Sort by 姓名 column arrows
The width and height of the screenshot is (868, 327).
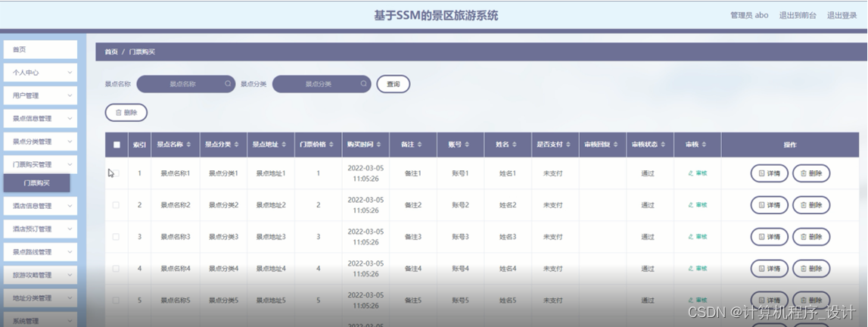tap(515, 145)
